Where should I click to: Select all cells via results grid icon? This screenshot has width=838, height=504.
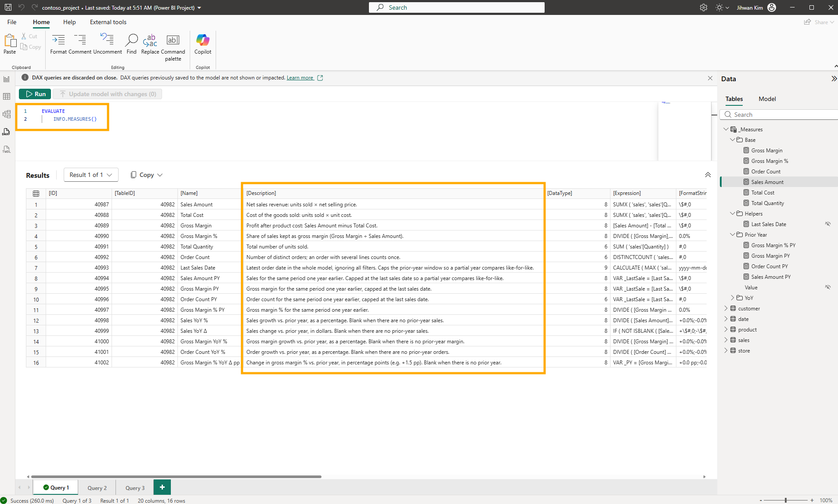[x=36, y=193]
